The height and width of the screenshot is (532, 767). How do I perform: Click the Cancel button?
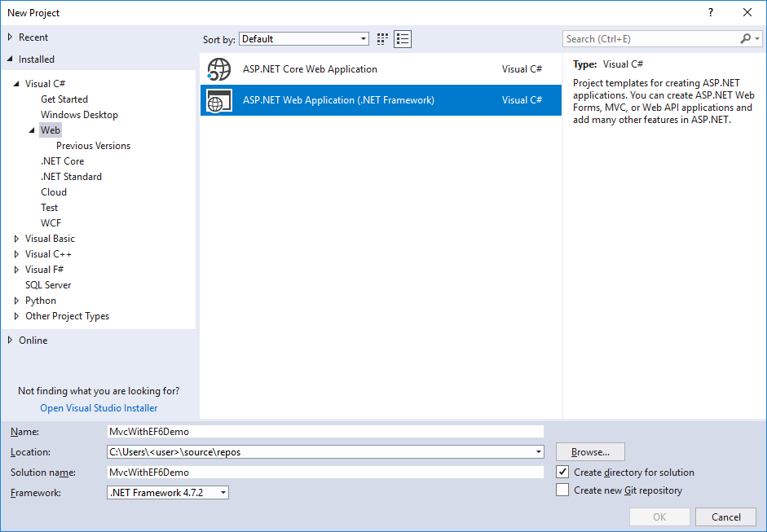coord(726,517)
